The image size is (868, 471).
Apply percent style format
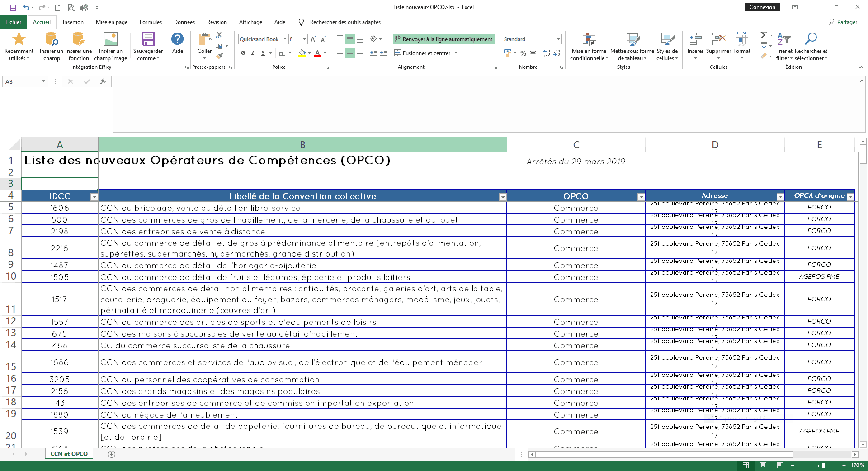(523, 53)
